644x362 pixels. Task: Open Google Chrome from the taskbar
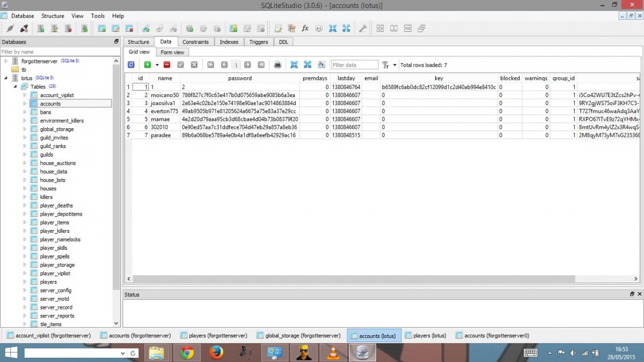point(187,352)
